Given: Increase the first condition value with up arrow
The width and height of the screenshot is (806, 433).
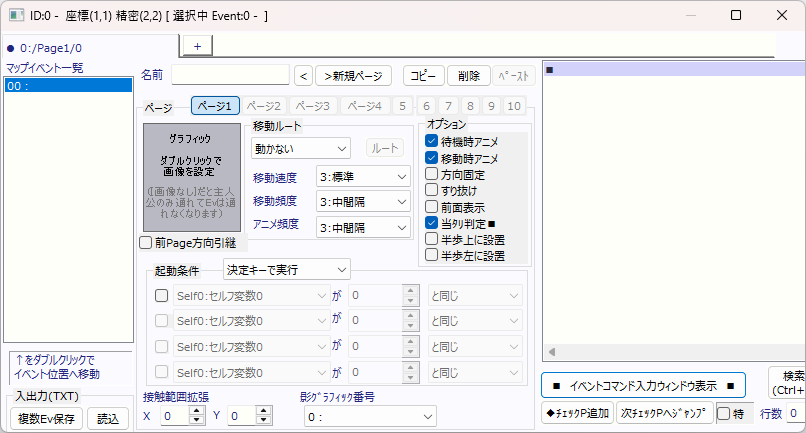Looking at the screenshot, I should coord(410,291).
